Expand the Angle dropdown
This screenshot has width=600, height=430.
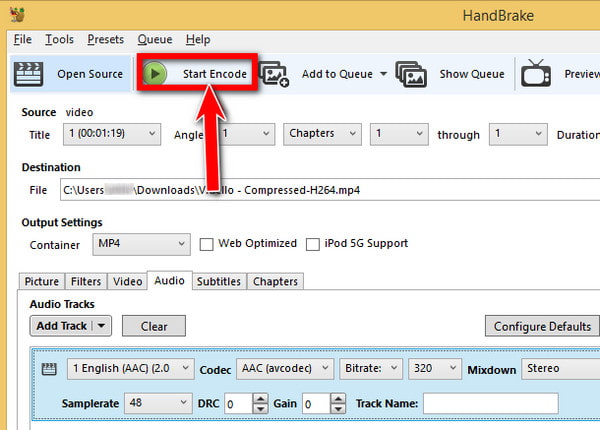[247, 134]
